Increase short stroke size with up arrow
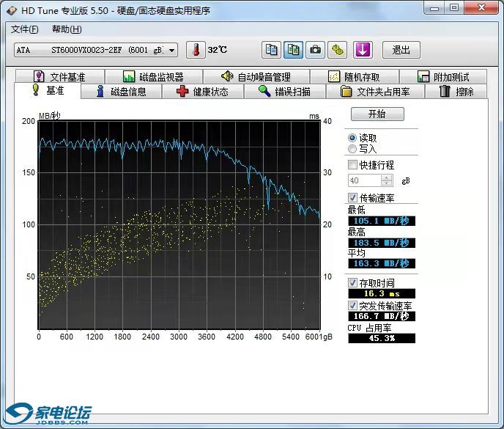 pyautogui.click(x=386, y=177)
